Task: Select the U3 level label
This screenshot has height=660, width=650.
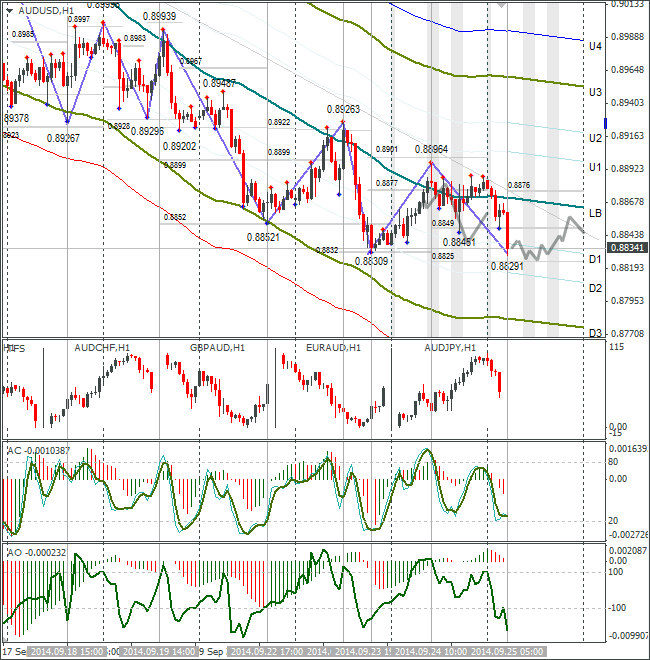Action: click(595, 92)
